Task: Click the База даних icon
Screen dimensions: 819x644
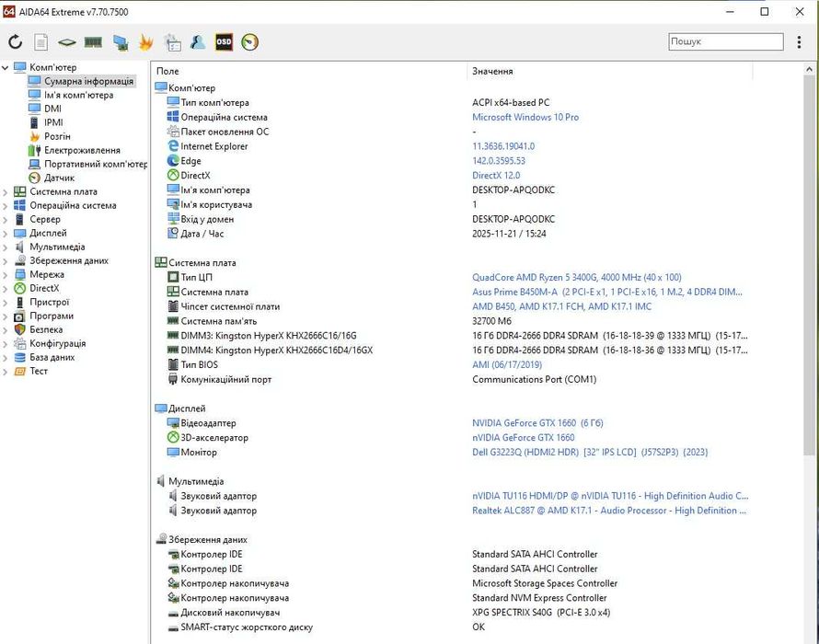Action: (x=20, y=357)
